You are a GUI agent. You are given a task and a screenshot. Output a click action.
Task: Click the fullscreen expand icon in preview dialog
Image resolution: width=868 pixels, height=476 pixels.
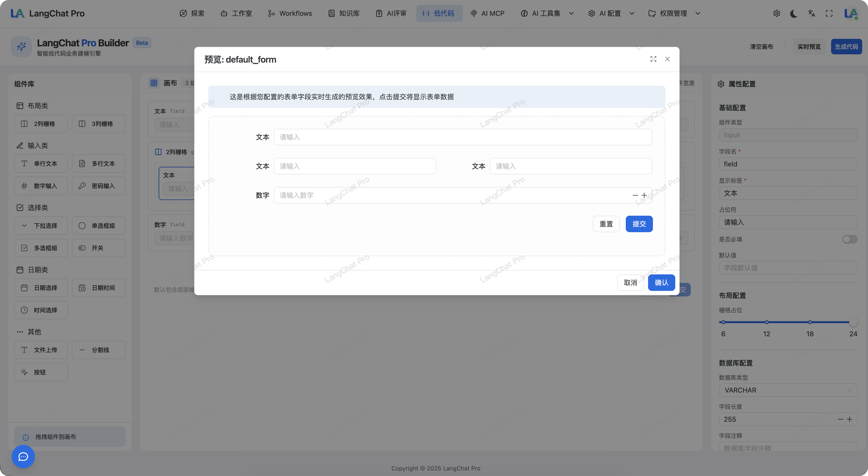point(653,59)
